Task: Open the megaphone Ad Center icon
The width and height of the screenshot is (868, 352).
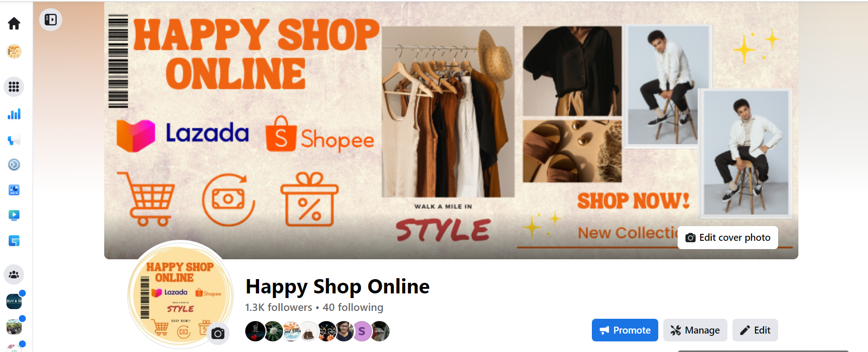Action: pos(14,140)
